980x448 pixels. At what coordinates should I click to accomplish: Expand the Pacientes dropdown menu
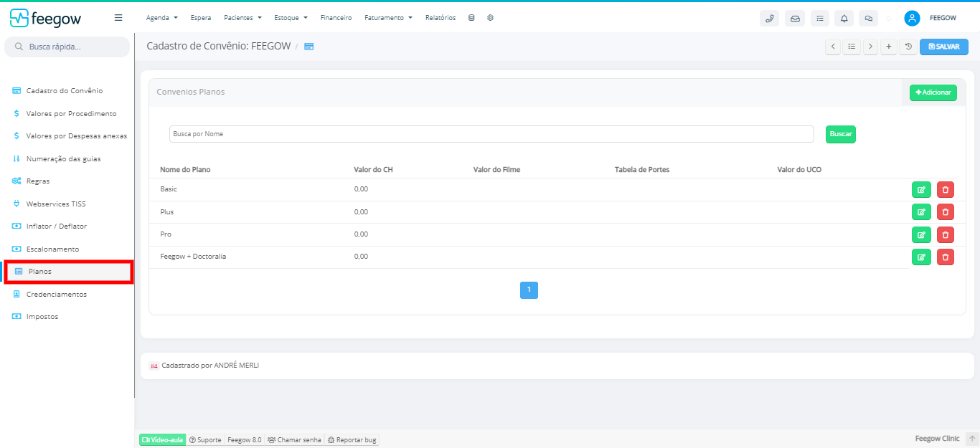[x=242, y=18]
